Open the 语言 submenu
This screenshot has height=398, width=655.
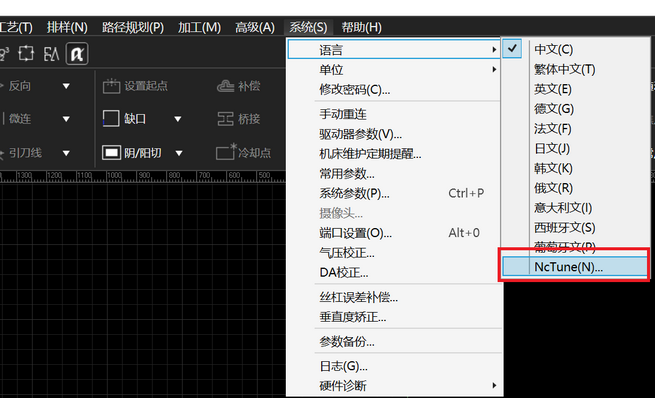click(394, 50)
